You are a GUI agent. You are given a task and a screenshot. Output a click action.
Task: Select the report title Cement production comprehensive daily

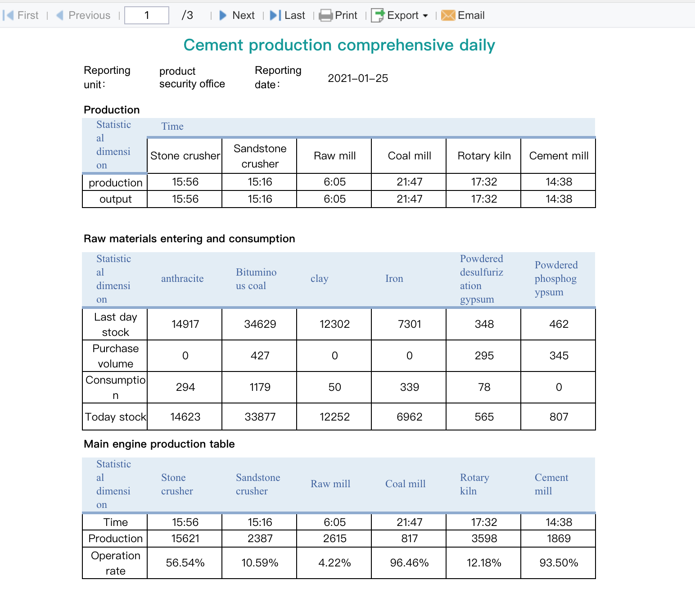(339, 45)
